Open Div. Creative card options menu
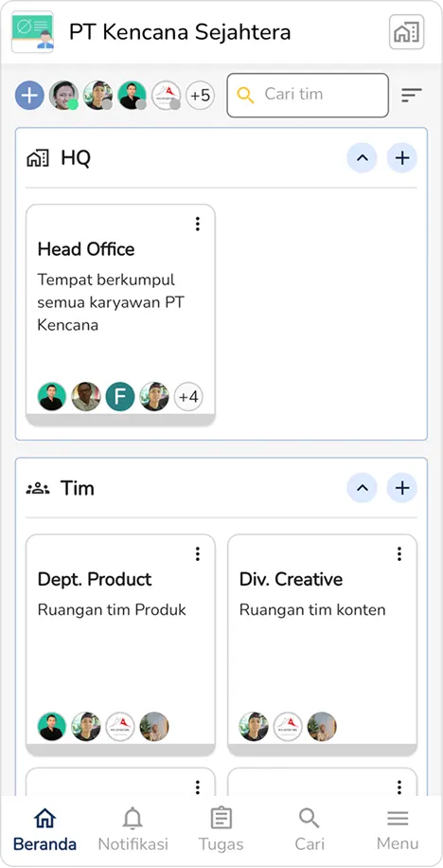Screen dimensions: 443x868 [399, 554]
